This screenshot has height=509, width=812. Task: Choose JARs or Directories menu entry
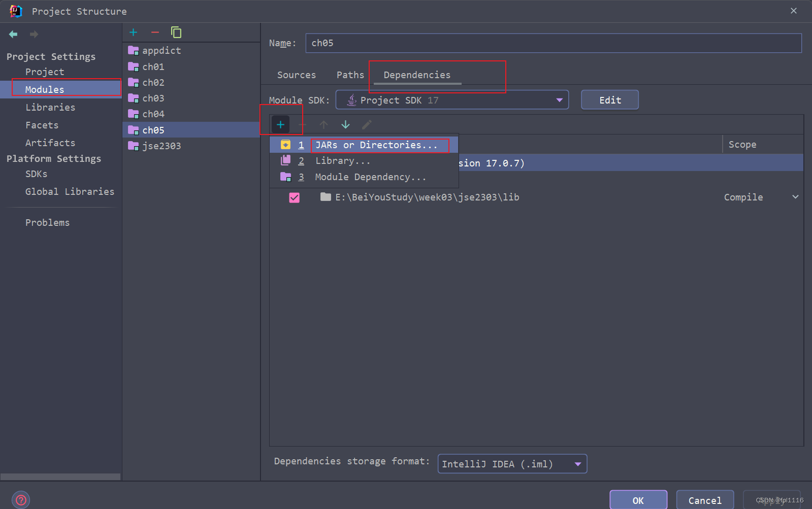click(x=364, y=145)
